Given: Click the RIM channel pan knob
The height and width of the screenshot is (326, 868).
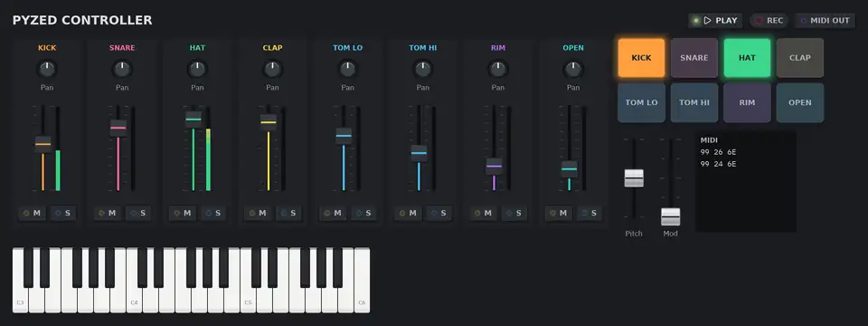Looking at the screenshot, I should pos(497,70).
